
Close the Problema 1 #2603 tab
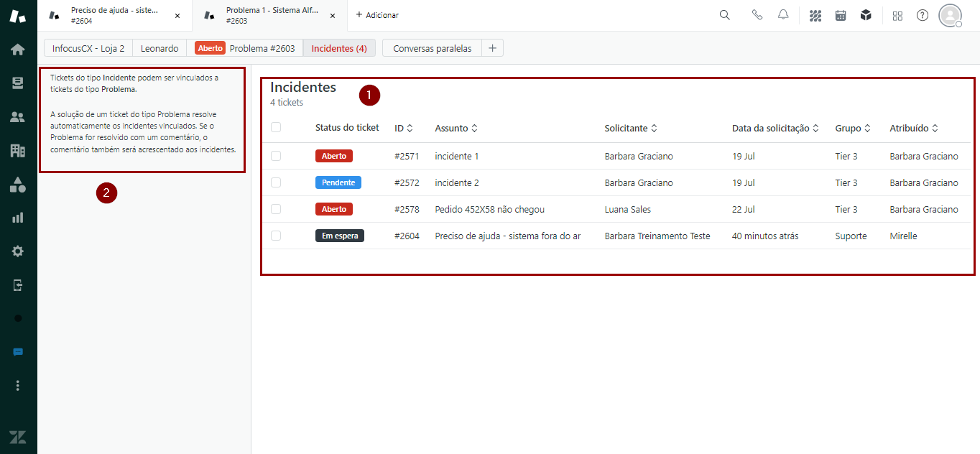coord(333,16)
